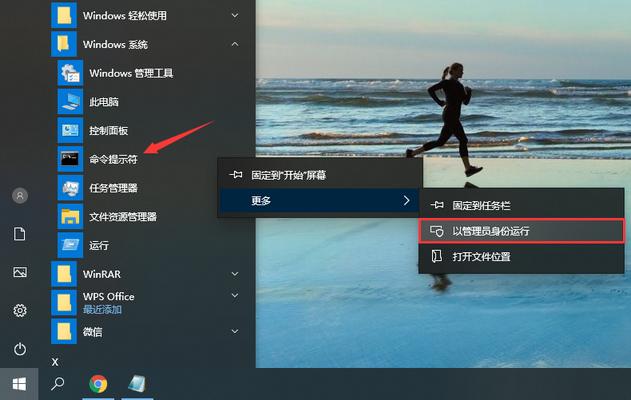Expand the WPS Office group chevron

[x=235, y=296]
